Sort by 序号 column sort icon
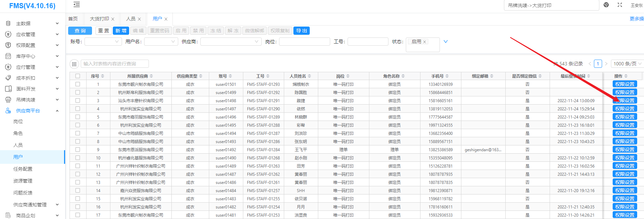 [103, 76]
